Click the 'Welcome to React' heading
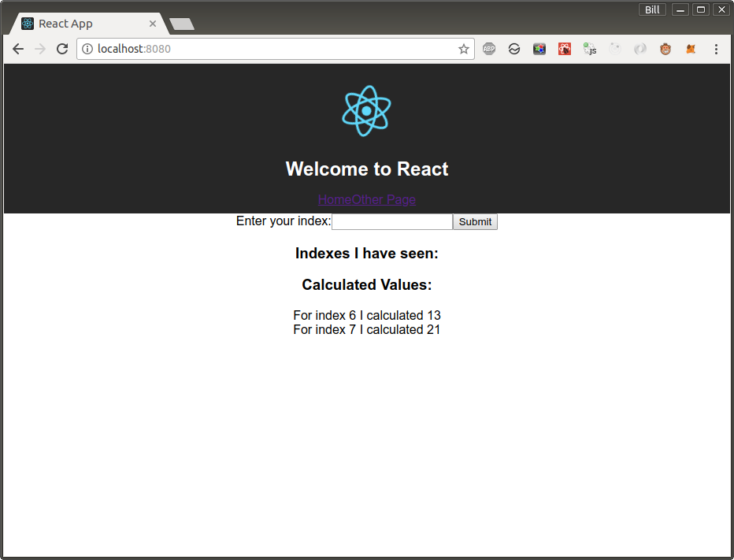734x560 pixels. coord(367,169)
